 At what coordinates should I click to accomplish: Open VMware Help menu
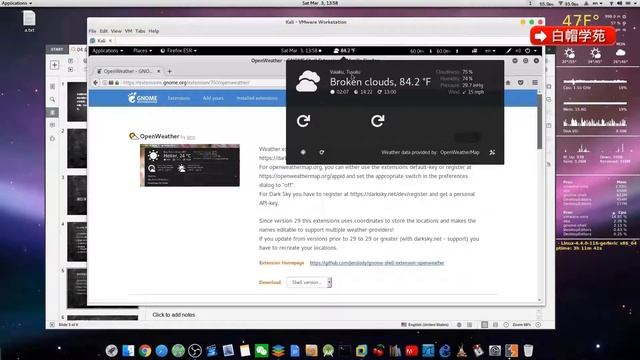pos(154,31)
